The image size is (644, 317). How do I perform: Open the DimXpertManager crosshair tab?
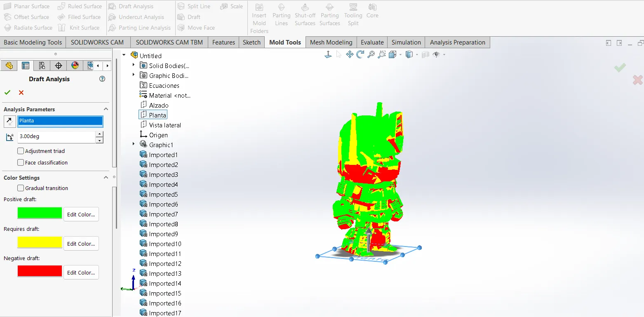point(58,66)
